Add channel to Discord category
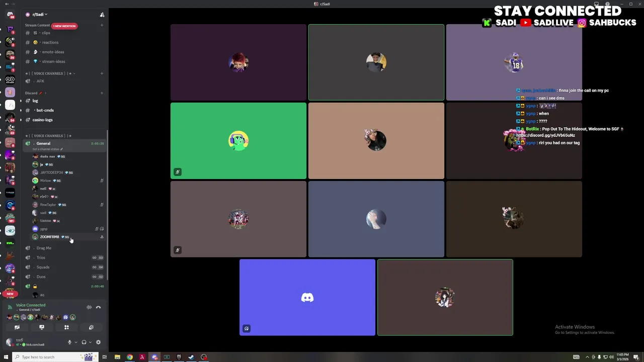The height and width of the screenshot is (362, 644). [102, 93]
